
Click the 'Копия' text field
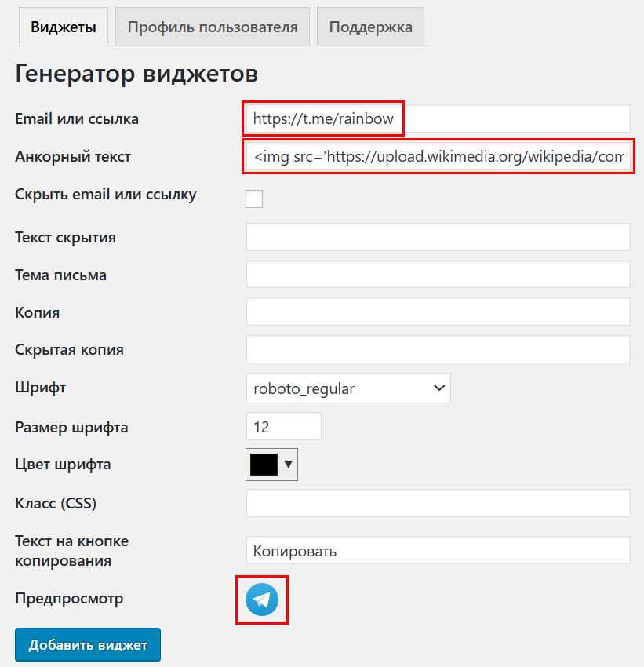click(x=438, y=312)
